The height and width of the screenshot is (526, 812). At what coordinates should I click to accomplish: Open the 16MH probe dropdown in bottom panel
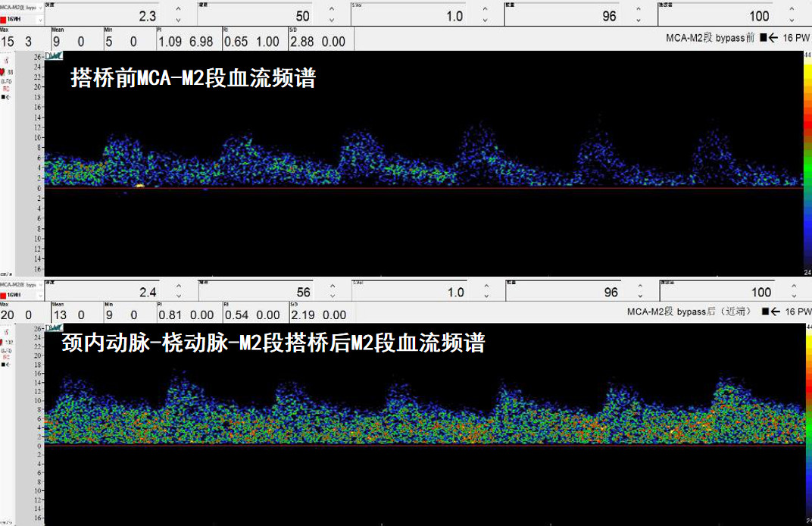[x=40, y=295]
